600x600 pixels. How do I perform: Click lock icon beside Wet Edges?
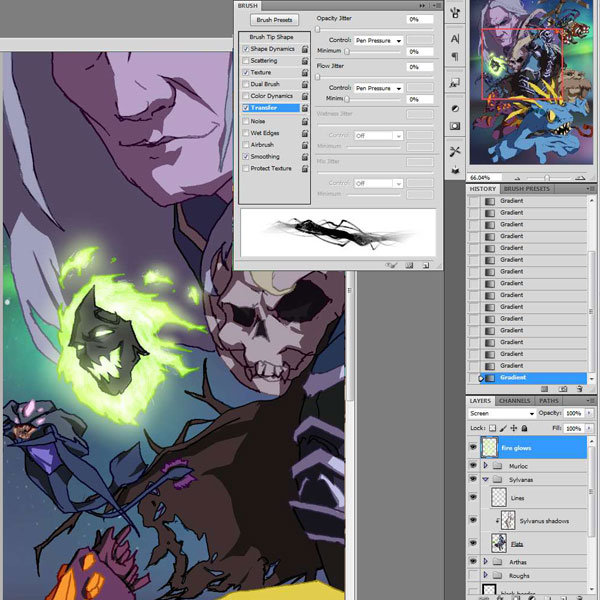coord(305,133)
